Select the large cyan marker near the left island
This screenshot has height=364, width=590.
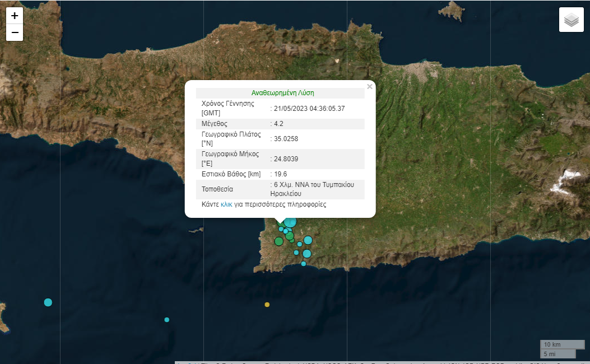(x=48, y=302)
